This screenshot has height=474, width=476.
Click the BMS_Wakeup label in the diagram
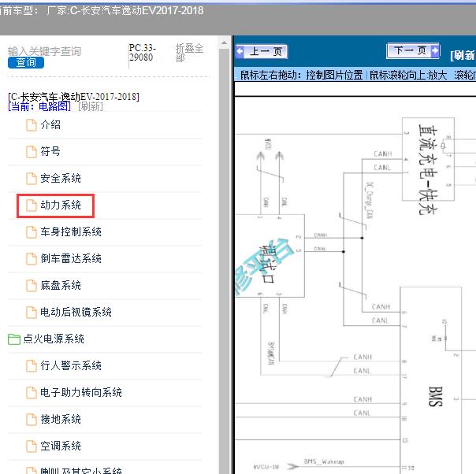point(324,461)
